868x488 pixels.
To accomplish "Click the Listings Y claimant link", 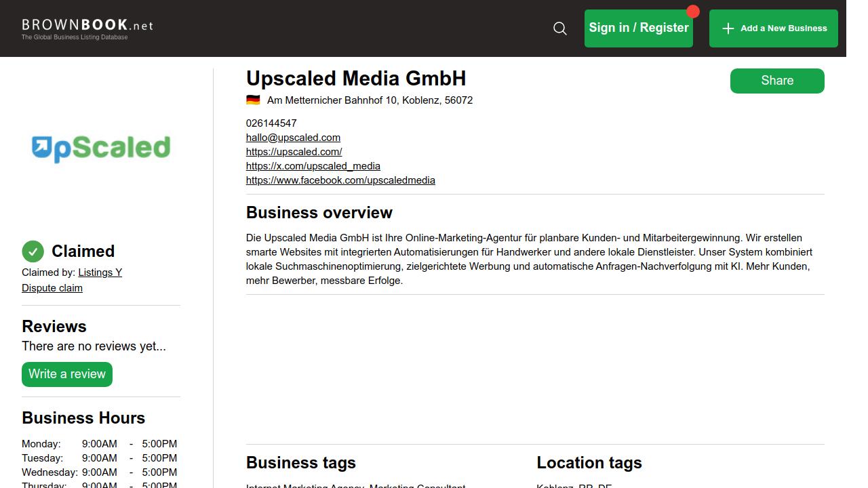I will (100, 272).
